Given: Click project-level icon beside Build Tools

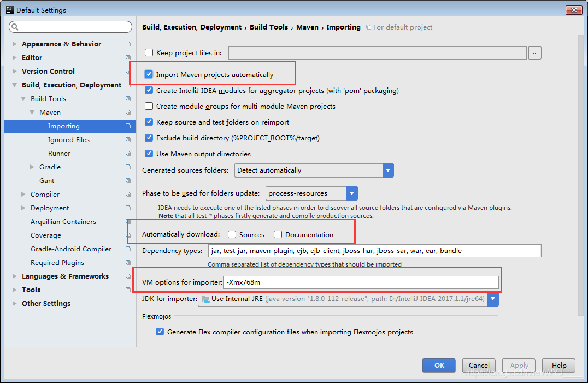Looking at the screenshot, I should pyautogui.click(x=128, y=99).
